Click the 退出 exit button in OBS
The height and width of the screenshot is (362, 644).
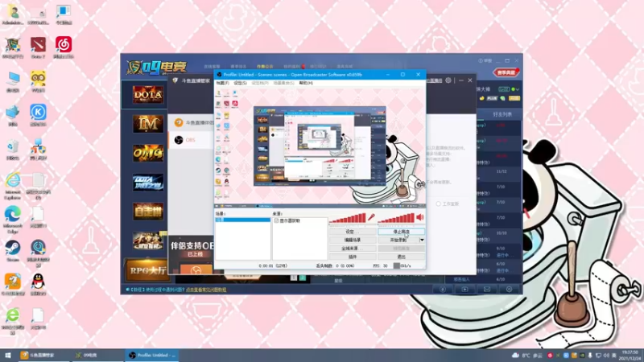tap(401, 257)
